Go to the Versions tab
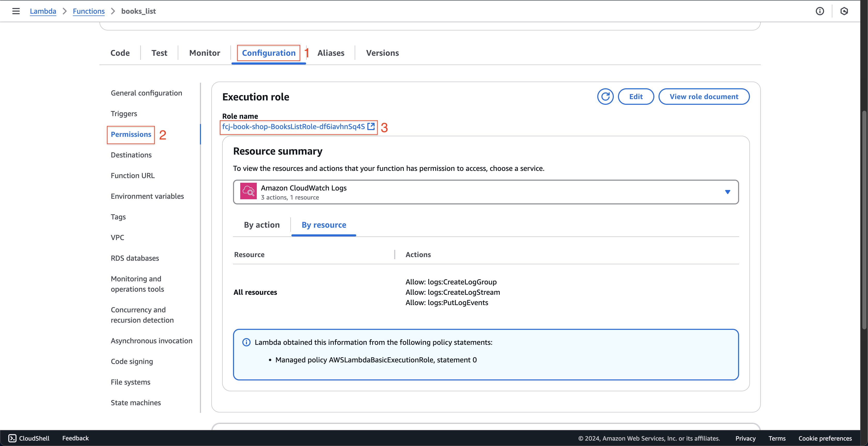The width and height of the screenshot is (868, 446). [382, 53]
